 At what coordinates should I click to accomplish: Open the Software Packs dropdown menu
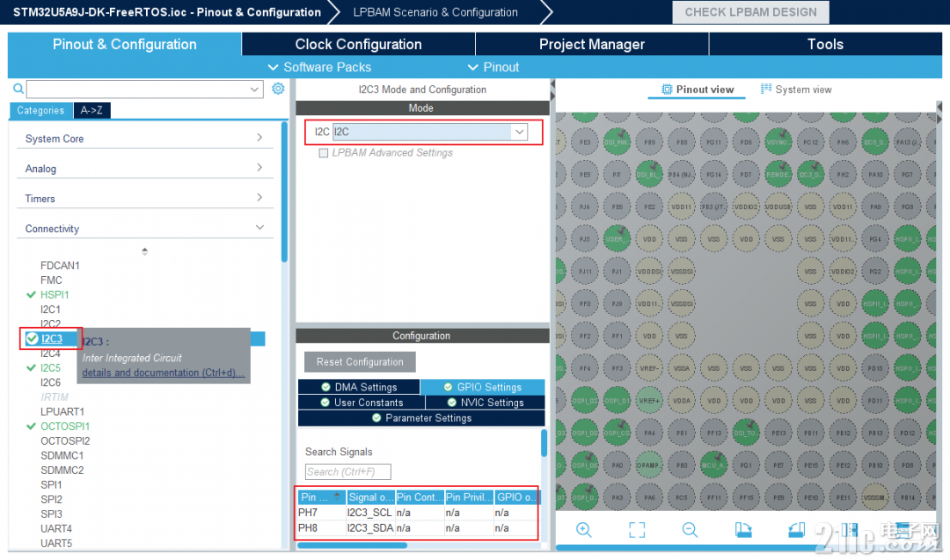pos(319,67)
